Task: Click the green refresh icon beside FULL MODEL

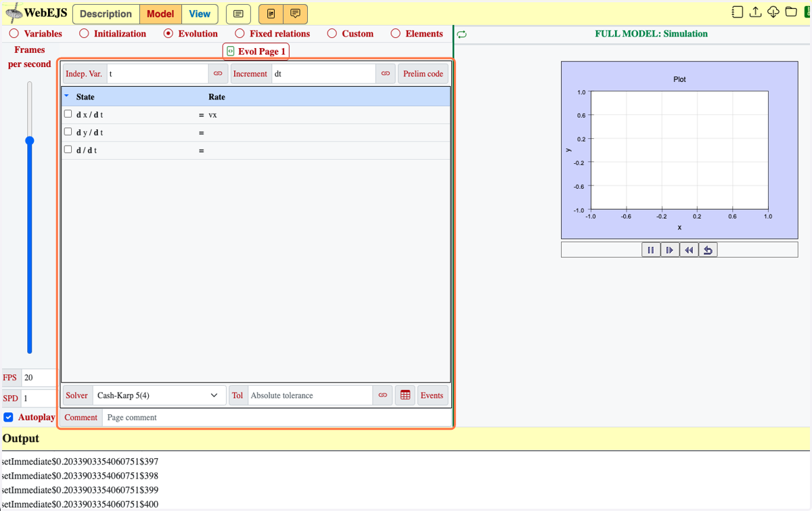Action: (461, 34)
